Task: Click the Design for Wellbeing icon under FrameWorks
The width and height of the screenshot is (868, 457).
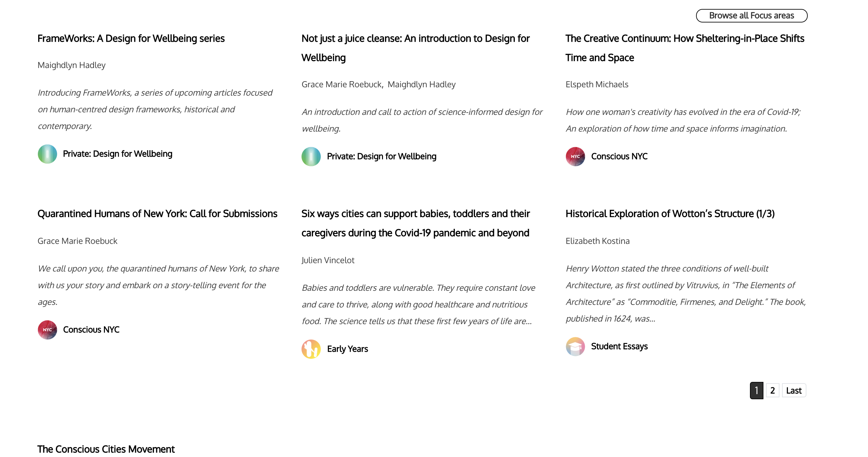Action: 47,154
